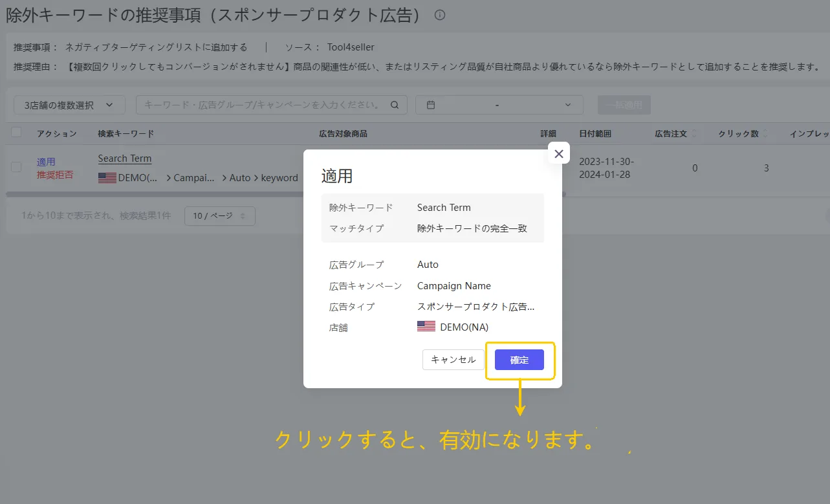Open info icon beside page title
This screenshot has height=504, width=830.
[x=440, y=15]
